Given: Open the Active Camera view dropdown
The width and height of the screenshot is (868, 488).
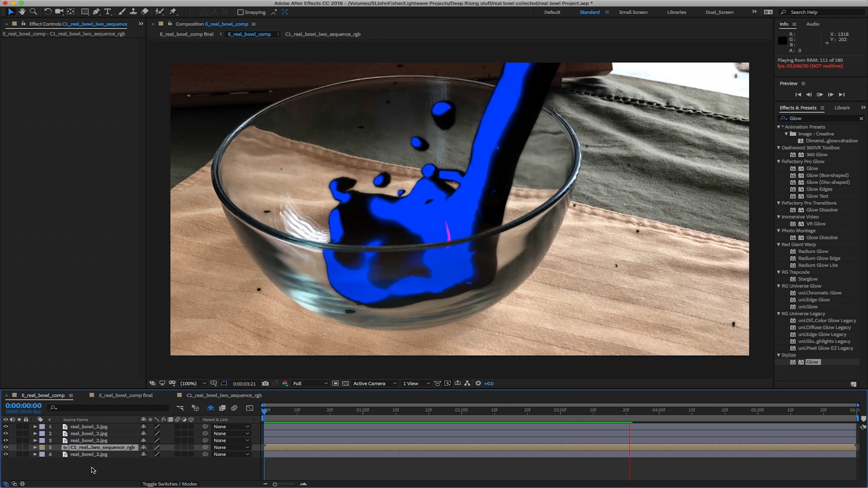Looking at the screenshot, I should pyautogui.click(x=374, y=383).
